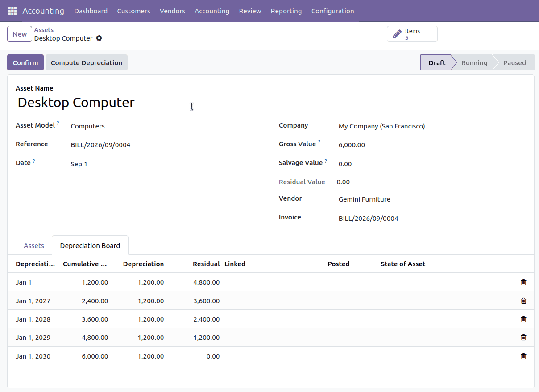Sort by Depreciation Date column header

point(35,264)
